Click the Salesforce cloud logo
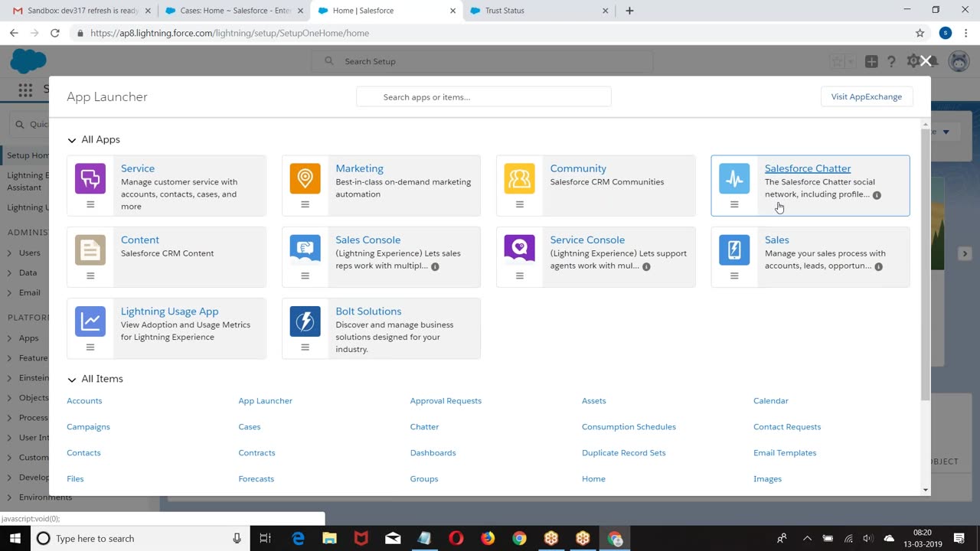Image resolution: width=980 pixels, height=551 pixels. 28,61
